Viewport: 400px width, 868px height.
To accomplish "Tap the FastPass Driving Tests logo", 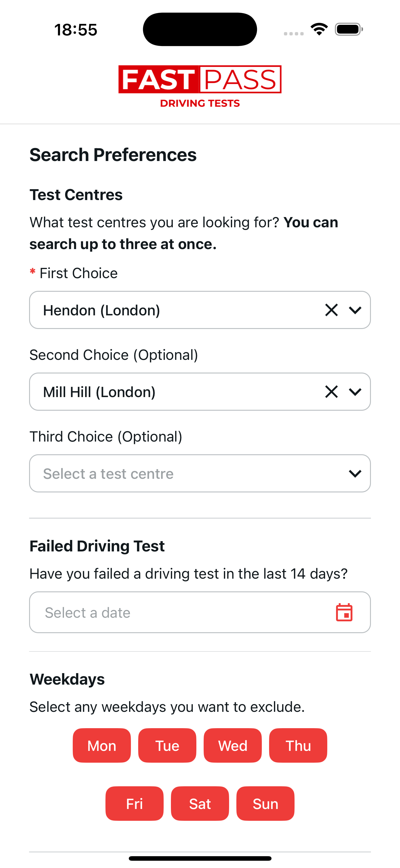I will point(200,86).
